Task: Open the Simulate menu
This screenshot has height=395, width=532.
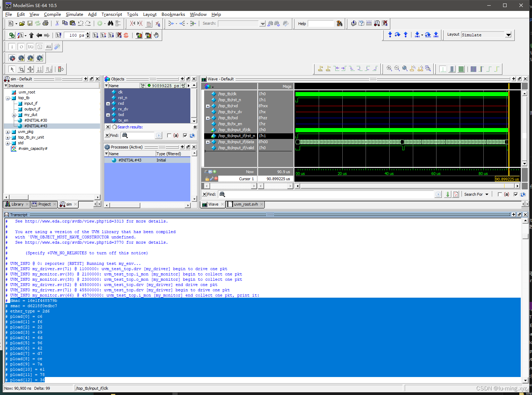Action: click(x=74, y=14)
